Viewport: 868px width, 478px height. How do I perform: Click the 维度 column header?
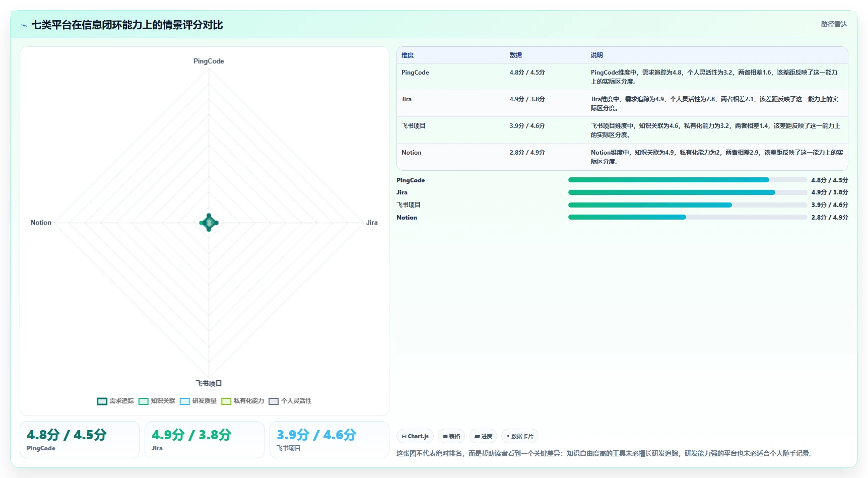408,55
